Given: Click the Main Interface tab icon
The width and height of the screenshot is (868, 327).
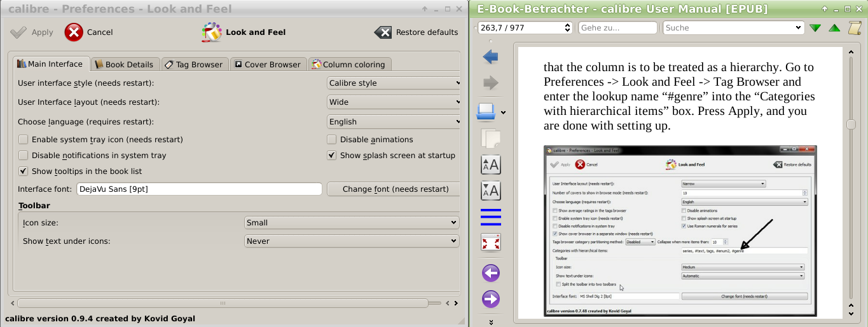Looking at the screenshot, I should 22,64.
